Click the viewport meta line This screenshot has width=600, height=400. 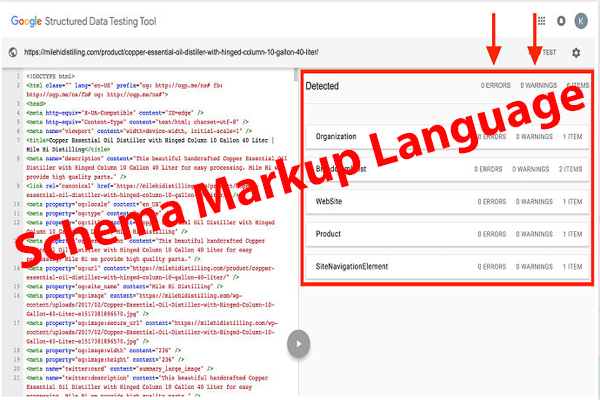[x=139, y=131]
